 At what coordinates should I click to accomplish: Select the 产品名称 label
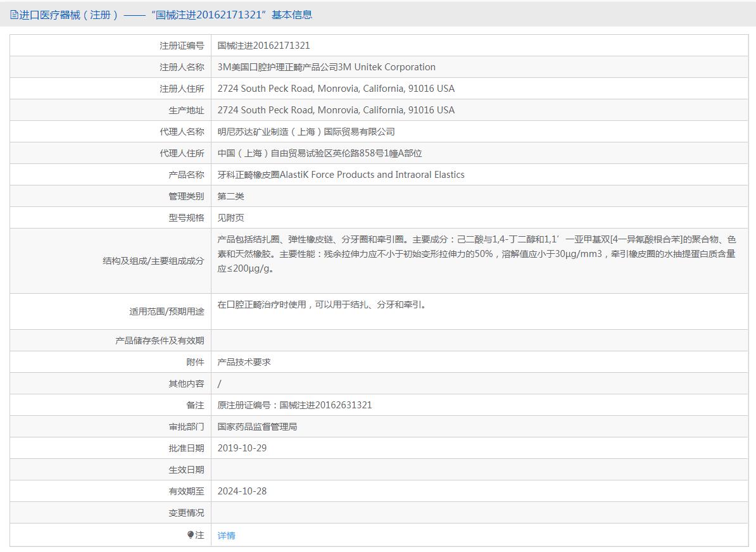186,175
